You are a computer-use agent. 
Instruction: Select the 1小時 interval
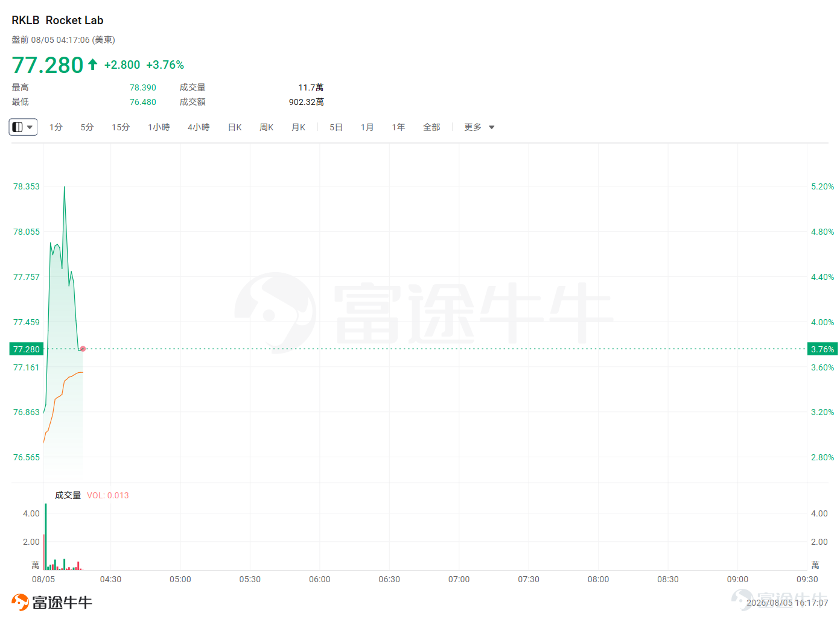(159, 127)
